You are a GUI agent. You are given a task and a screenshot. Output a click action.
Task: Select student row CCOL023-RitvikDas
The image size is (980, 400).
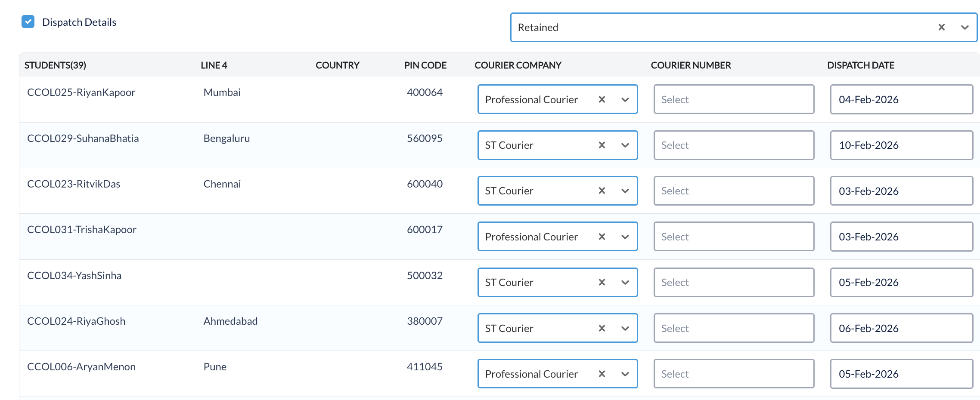74,184
